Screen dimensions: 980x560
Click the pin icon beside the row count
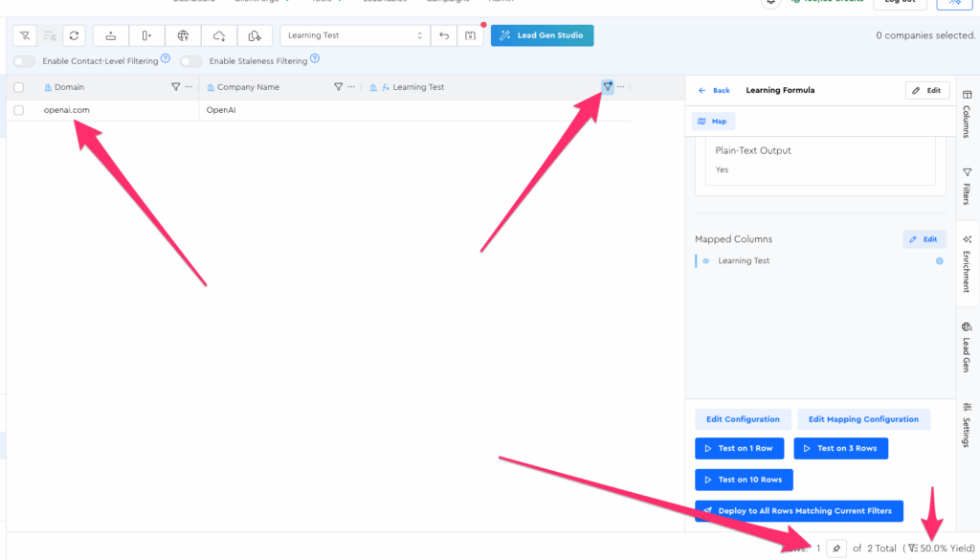click(836, 548)
